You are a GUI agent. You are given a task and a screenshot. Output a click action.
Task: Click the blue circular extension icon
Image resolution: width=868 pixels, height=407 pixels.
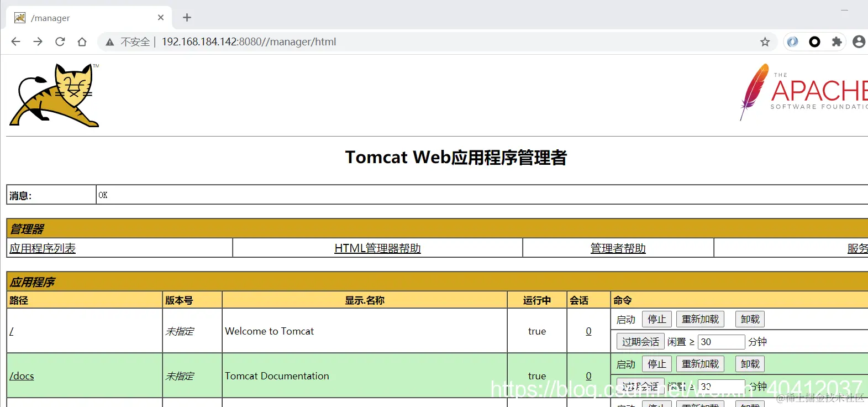(793, 41)
